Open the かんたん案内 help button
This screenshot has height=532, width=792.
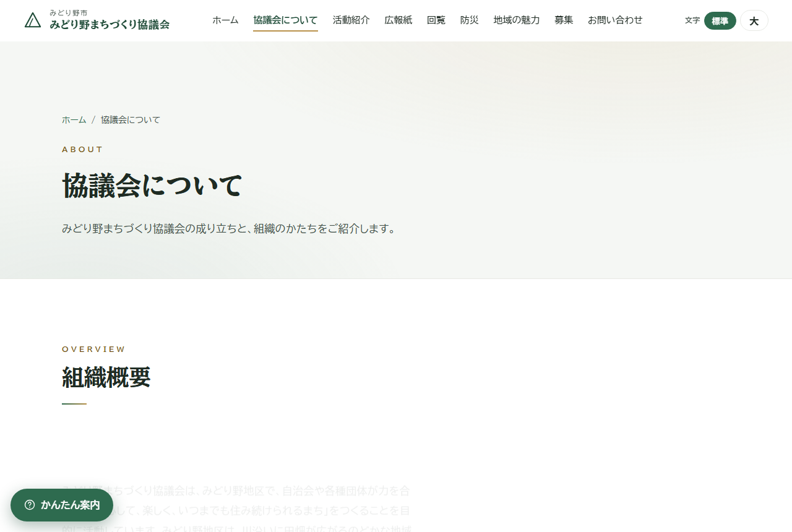62,505
